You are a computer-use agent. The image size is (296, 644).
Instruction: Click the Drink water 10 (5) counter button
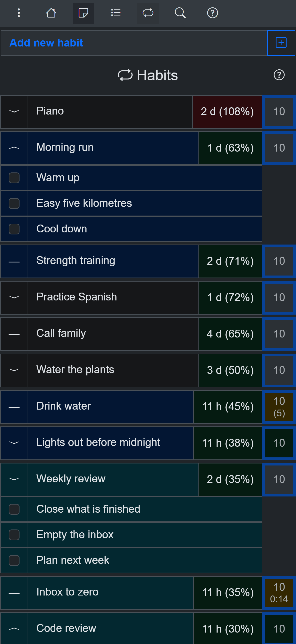279,407
